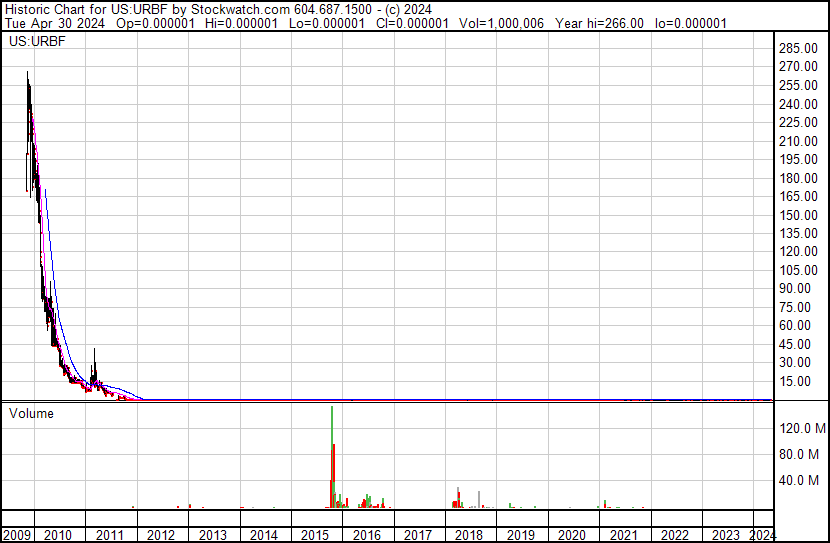Select the 2010 year label on time axis
Screen dimensions: 830x543
[58, 535]
